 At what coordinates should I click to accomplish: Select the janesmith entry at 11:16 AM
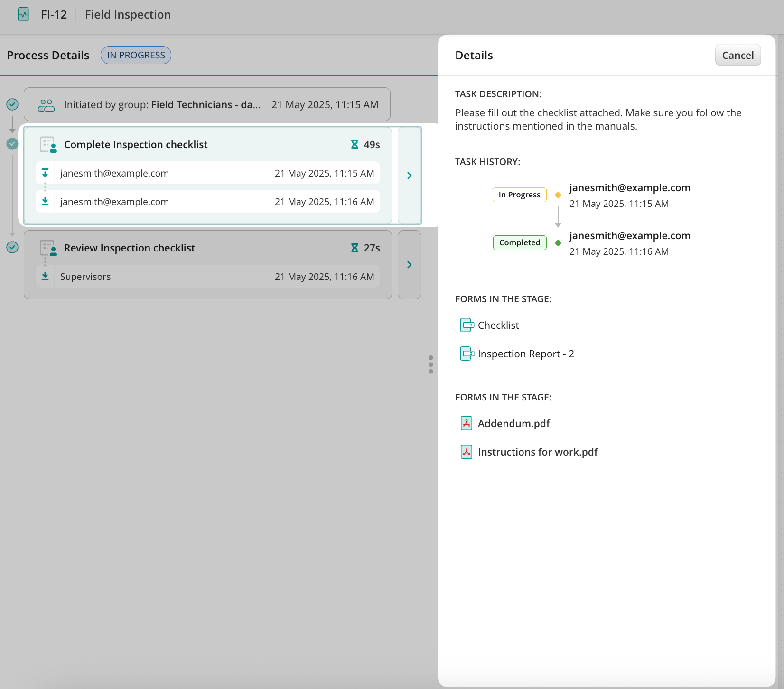pyautogui.click(x=208, y=202)
